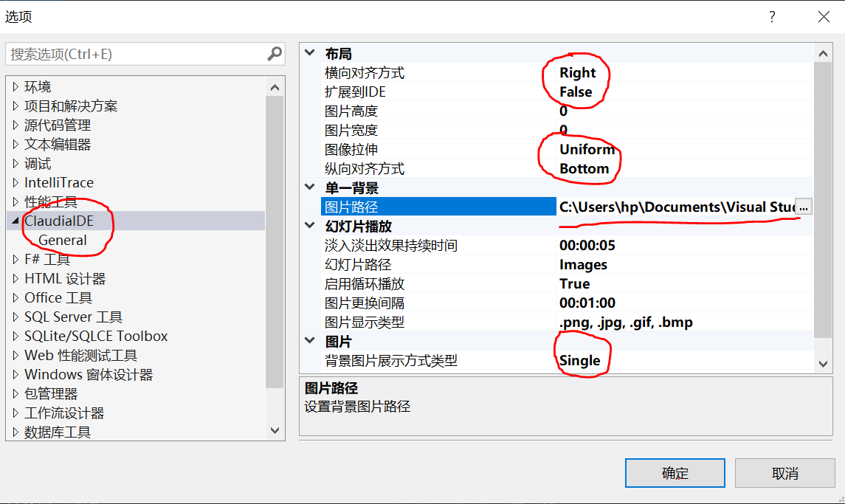845x504 pixels.
Task: Expand the SQL Server 工具 node
Action: click(x=14, y=317)
